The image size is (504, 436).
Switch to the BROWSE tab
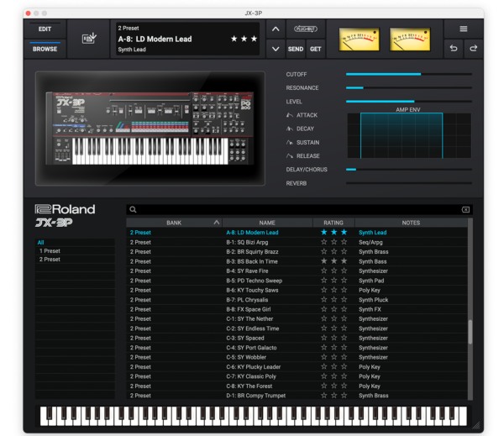coord(45,50)
